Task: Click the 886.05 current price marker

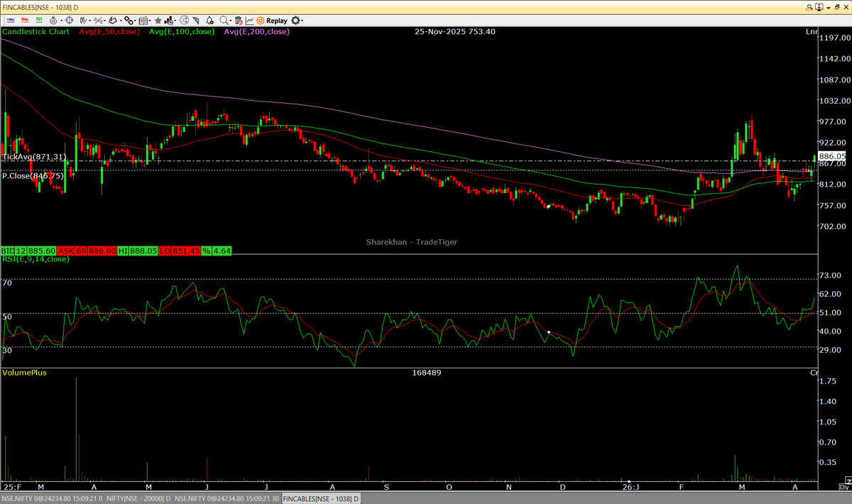Action: point(833,156)
